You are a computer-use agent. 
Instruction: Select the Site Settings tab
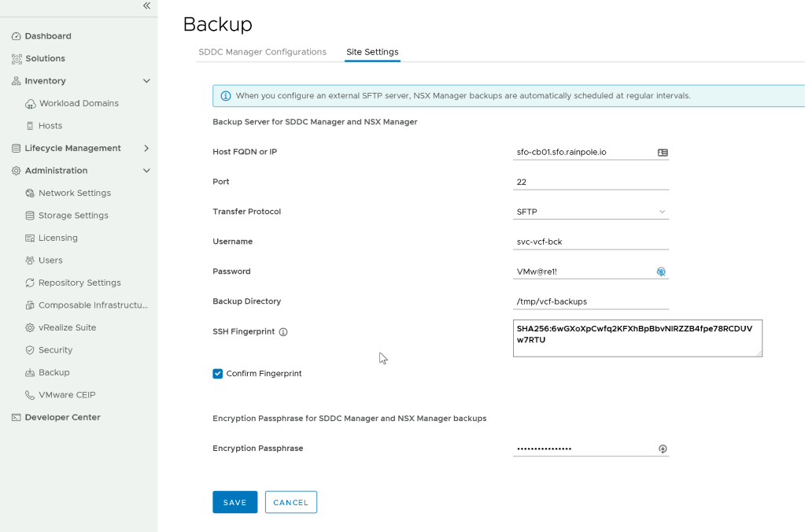[372, 52]
